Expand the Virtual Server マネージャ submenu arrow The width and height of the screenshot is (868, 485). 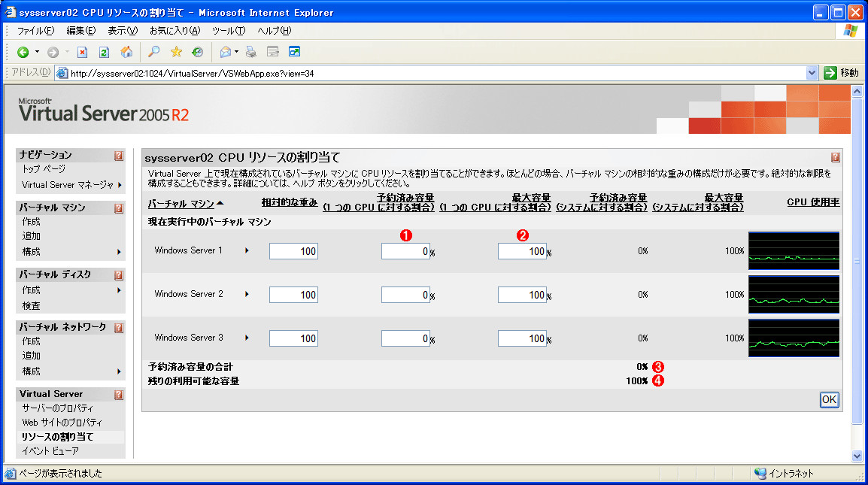coord(120,185)
